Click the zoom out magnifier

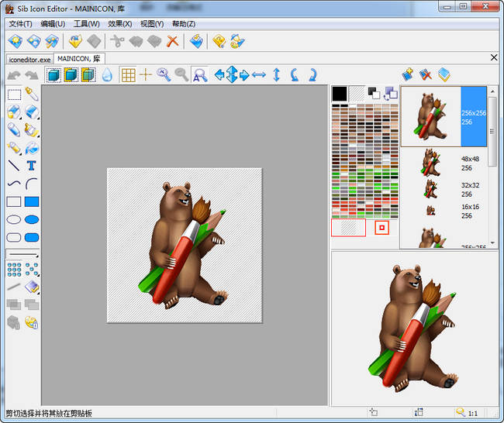pyautogui.click(x=181, y=75)
